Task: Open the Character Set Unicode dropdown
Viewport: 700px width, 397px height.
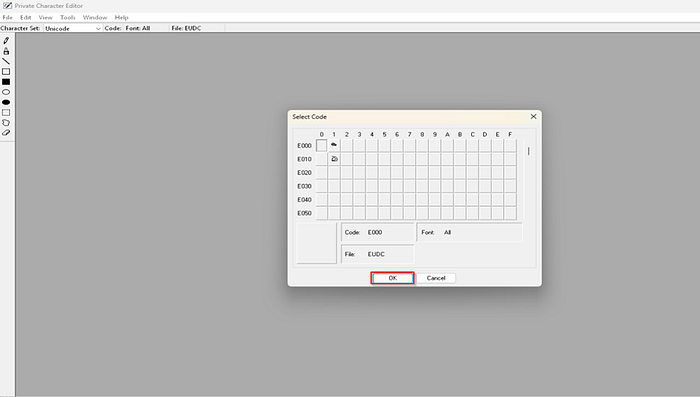Action: point(73,28)
